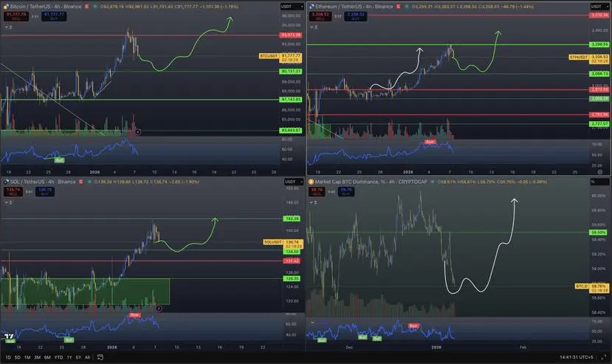Select the 3M time range
This screenshot has width=612, height=364.
(38, 357)
